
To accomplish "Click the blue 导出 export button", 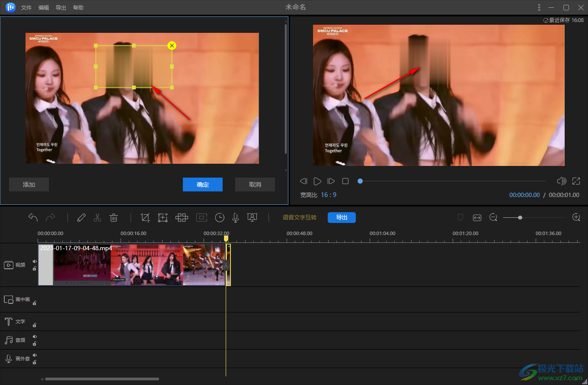I will (x=342, y=217).
